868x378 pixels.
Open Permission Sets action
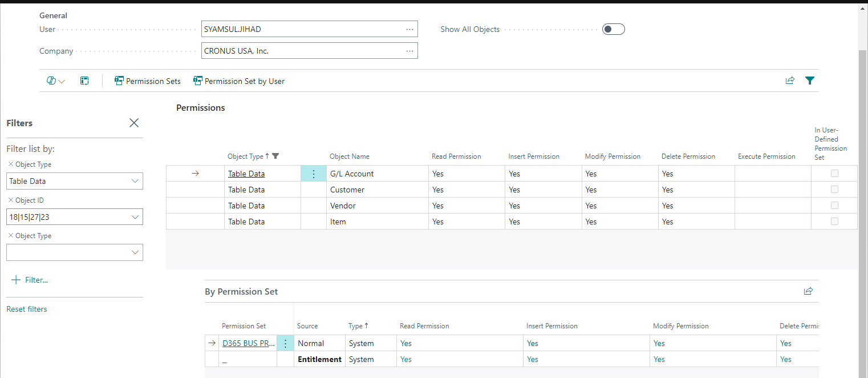(148, 81)
